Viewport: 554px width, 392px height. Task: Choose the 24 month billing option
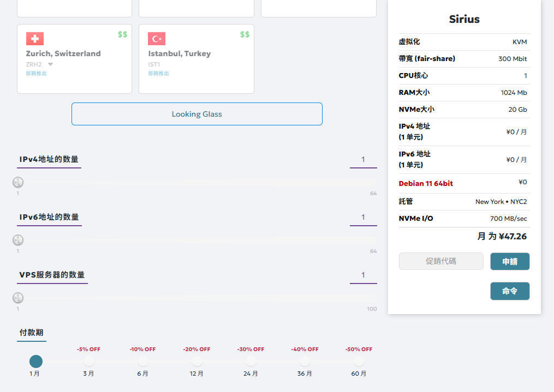[251, 361]
